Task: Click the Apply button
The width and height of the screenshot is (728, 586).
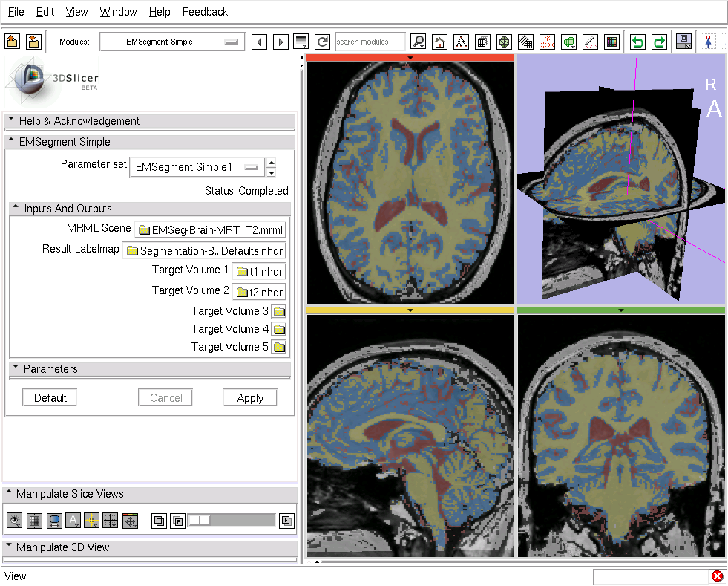Action: click(x=250, y=398)
